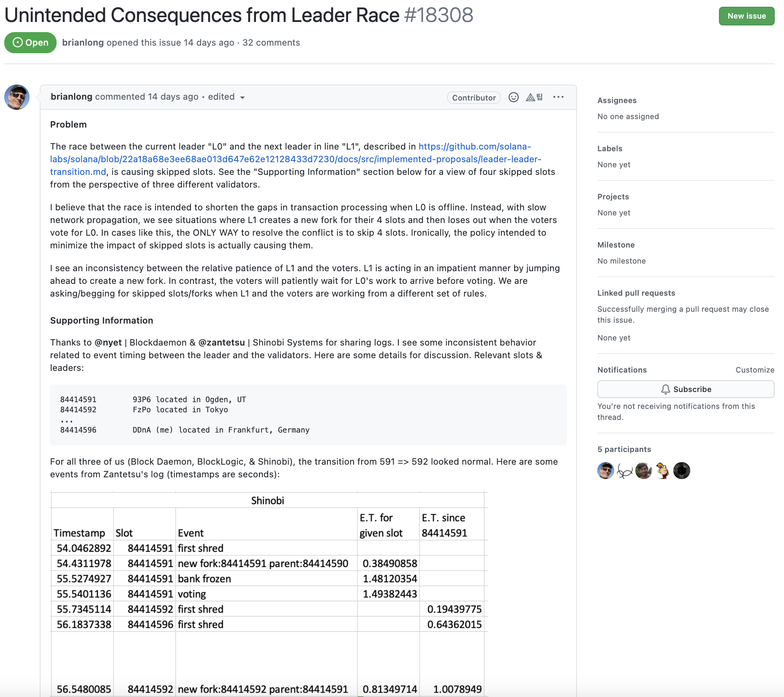The image size is (784, 697).
Task: Click '5 participants' heading
Action: coord(624,449)
